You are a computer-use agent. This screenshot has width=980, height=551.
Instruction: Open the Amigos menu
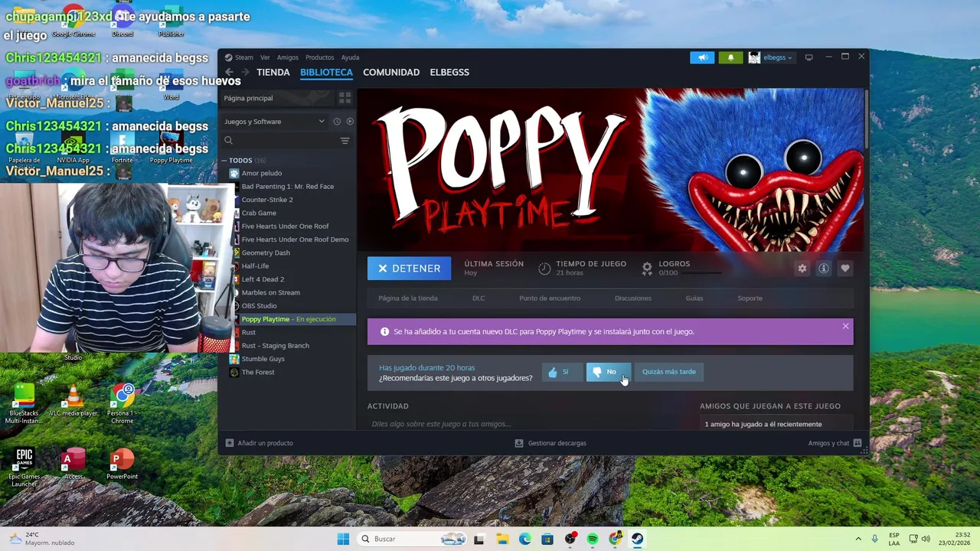(288, 57)
